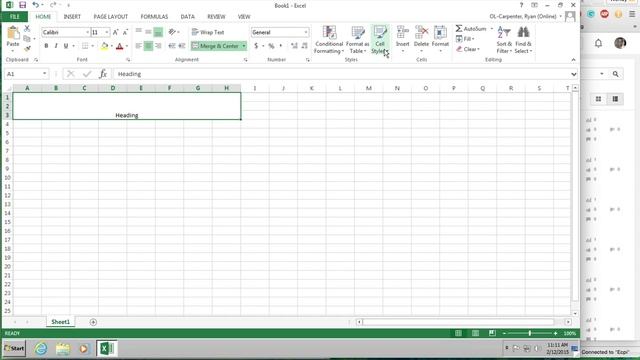Switch to Page Layout view in status bar
The height and width of the screenshot is (360, 640).
[475, 333]
